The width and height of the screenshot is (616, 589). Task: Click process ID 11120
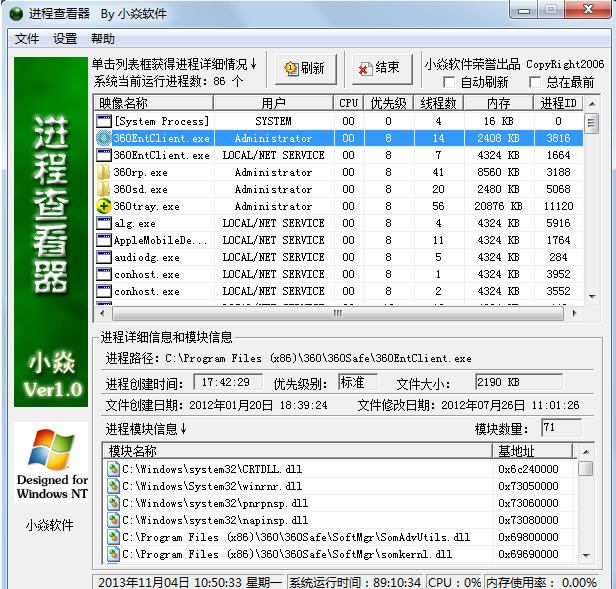point(558,206)
